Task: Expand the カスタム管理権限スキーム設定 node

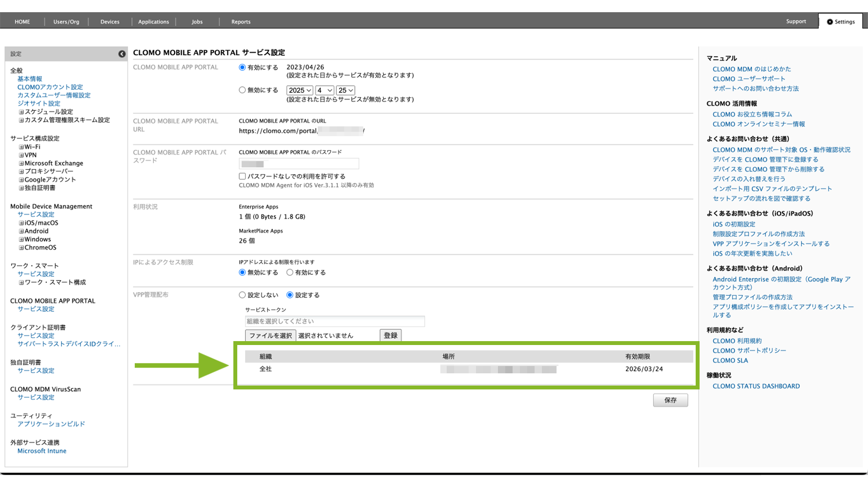Action: [x=21, y=120]
